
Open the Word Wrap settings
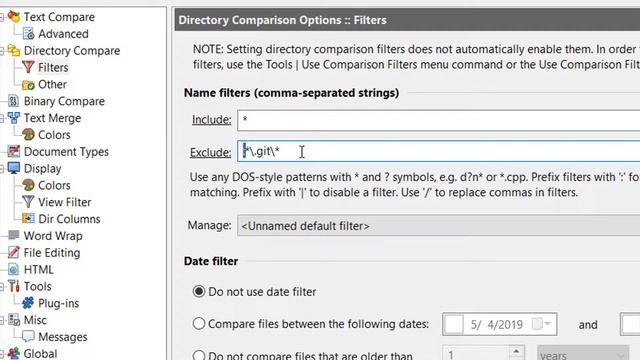point(53,236)
